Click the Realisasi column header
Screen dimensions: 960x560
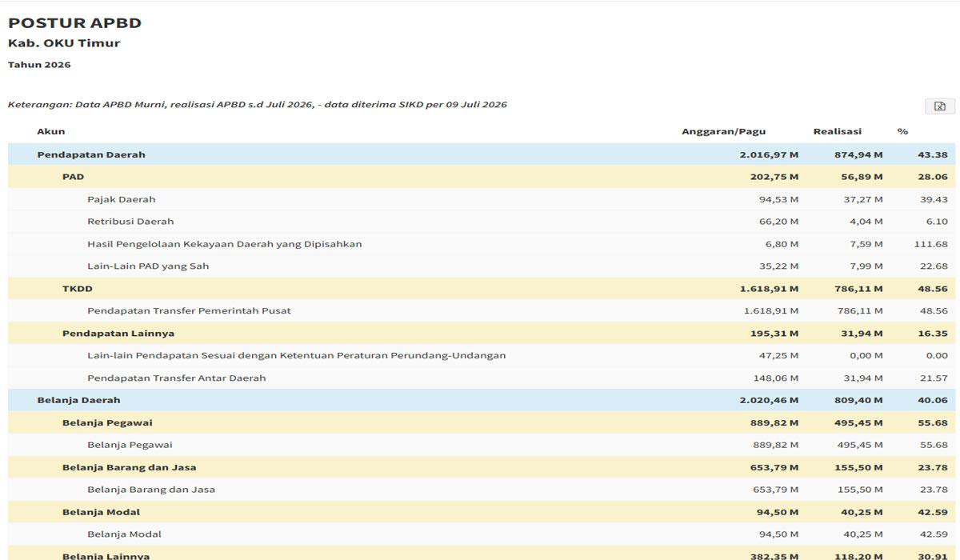coord(838,131)
